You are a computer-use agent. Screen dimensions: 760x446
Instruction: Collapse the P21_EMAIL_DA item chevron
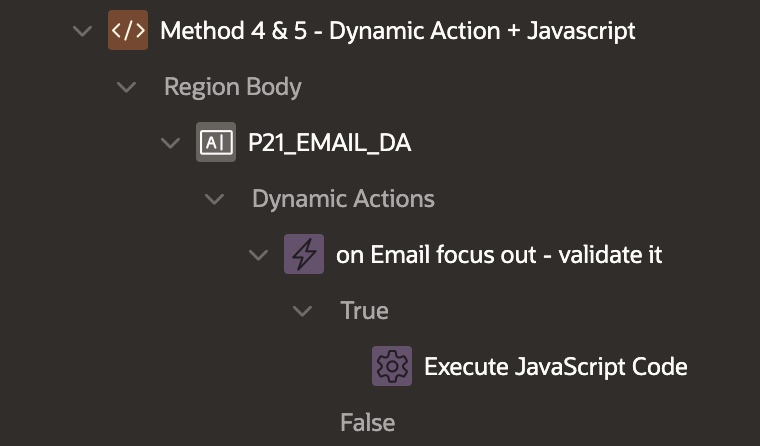tap(170, 143)
